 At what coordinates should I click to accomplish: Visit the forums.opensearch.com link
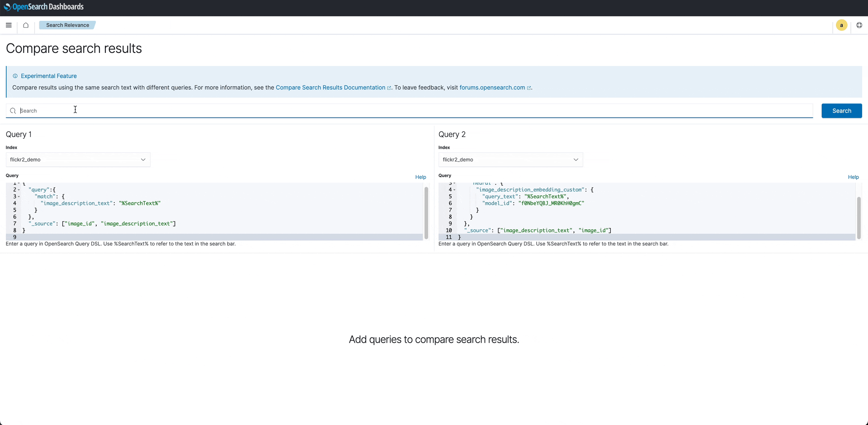(x=491, y=87)
